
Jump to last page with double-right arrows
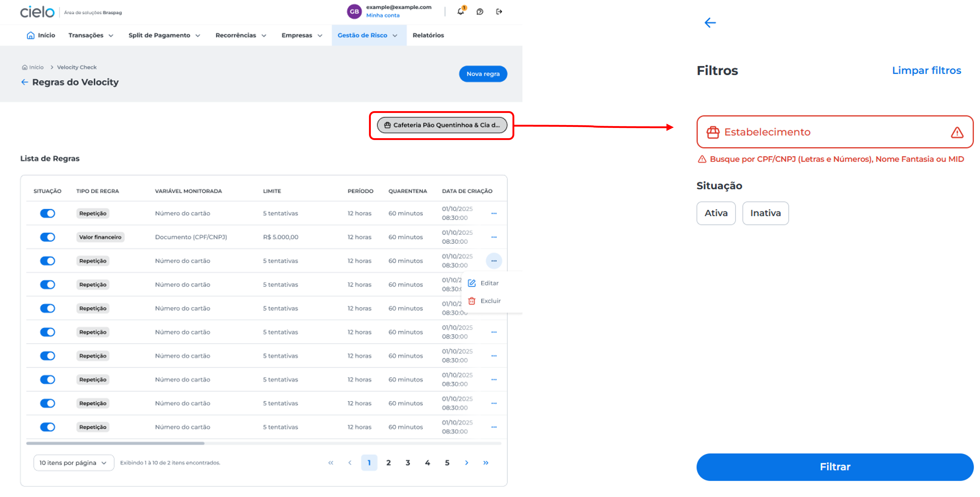[x=486, y=463]
